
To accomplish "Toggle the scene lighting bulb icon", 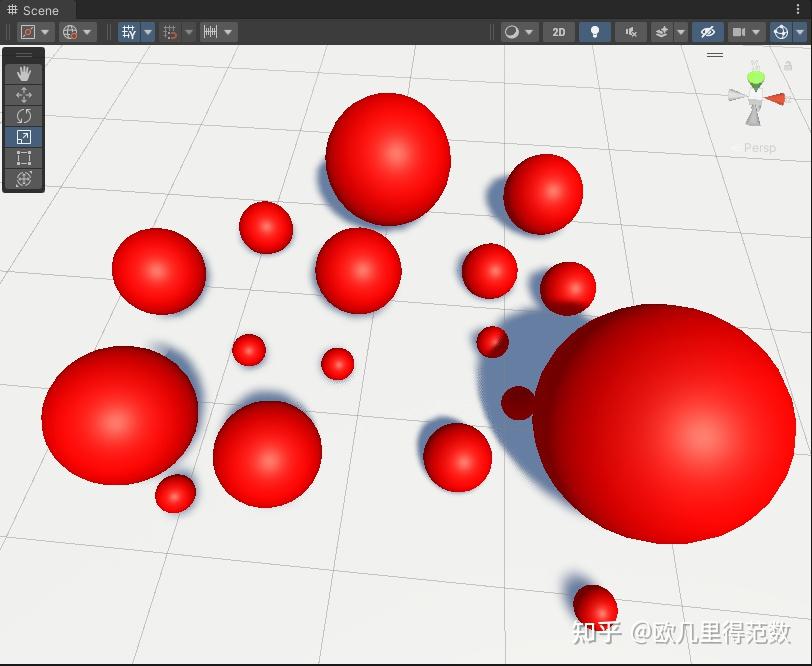I will pyautogui.click(x=596, y=31).
